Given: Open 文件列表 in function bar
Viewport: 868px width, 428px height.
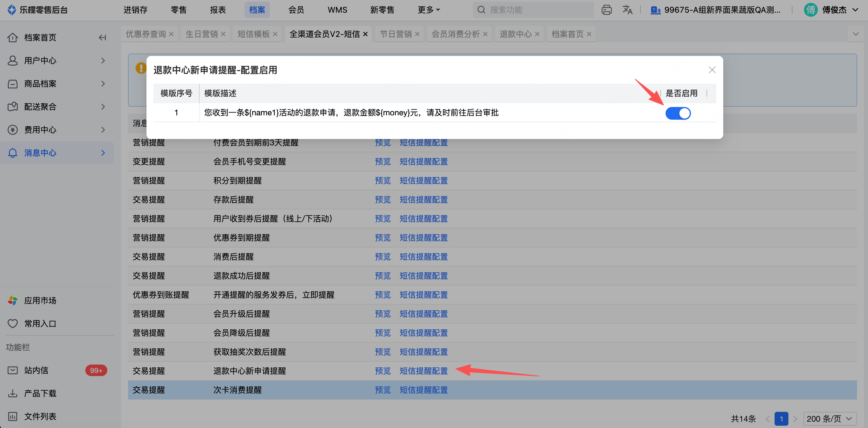Looking at the screenshot, I should 40,416.
